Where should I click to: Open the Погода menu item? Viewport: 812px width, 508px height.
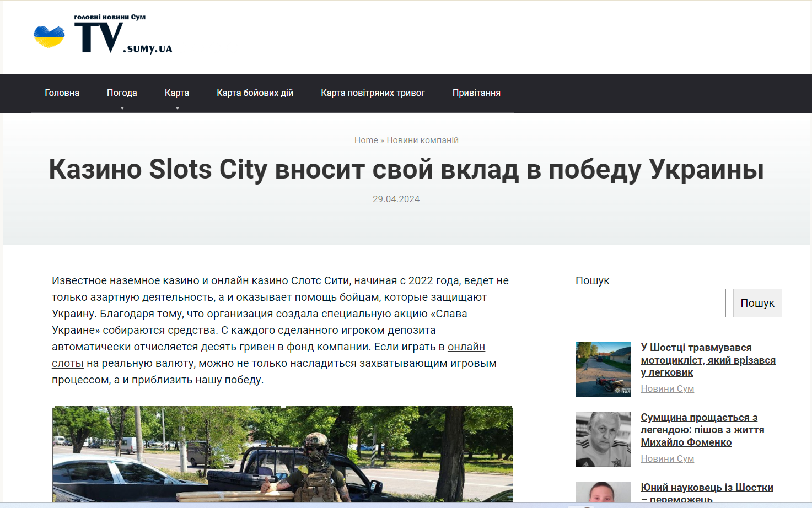coord(122,93)
